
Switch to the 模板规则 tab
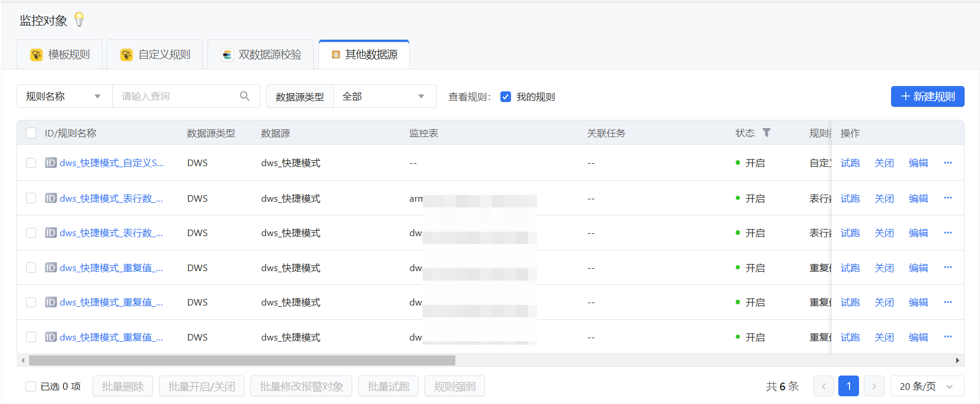click(x=60, y=55)
